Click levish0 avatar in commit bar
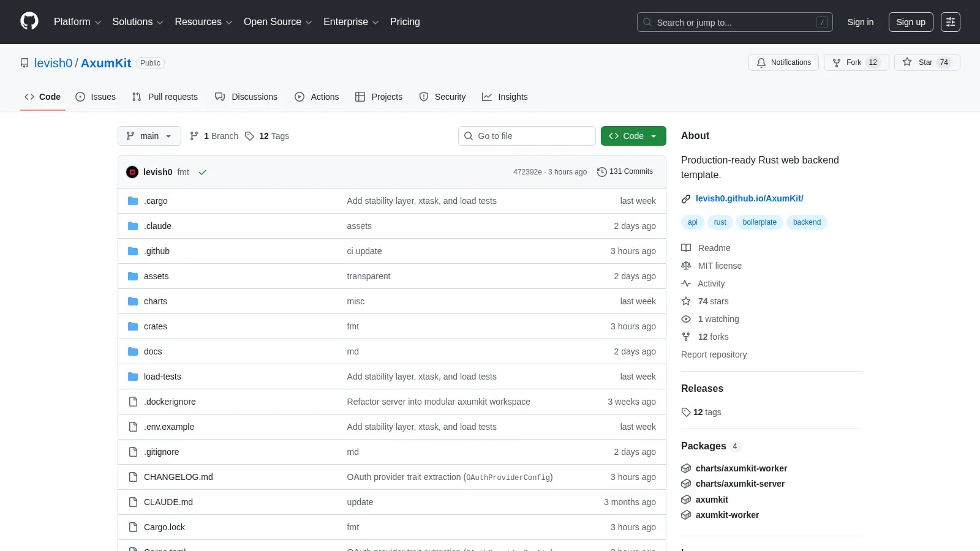Screen dimensions: 980x551 tap(132, 172)
